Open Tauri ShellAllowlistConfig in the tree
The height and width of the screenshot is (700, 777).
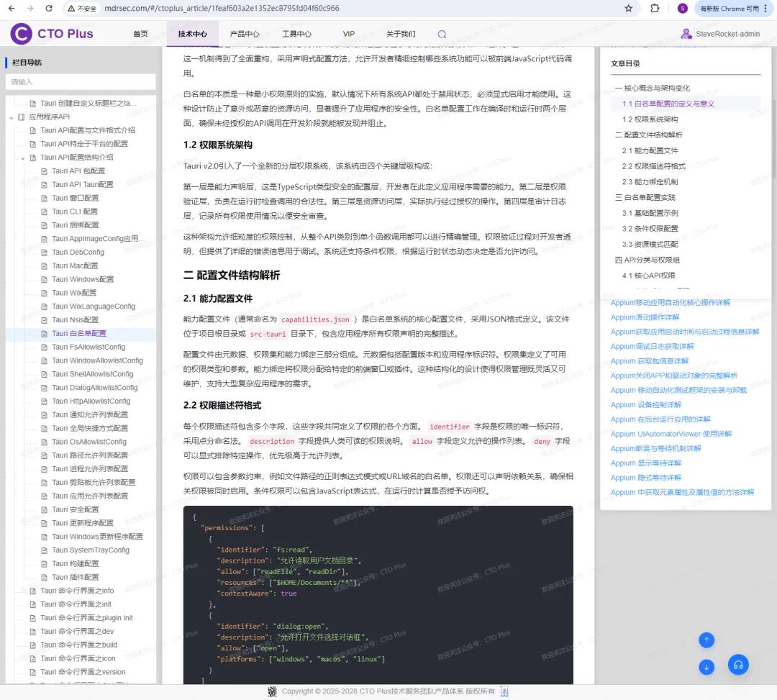[93, 374]
